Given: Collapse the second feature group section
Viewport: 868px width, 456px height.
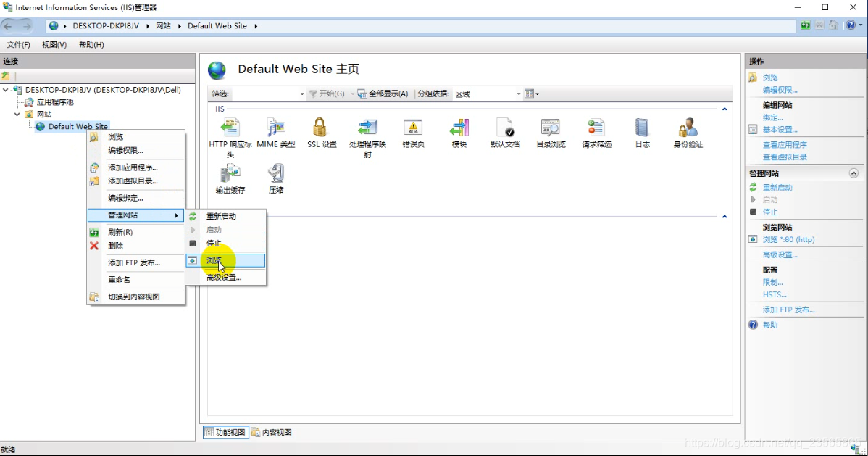Looking at the screenshot, I should [x=724, y=217].
